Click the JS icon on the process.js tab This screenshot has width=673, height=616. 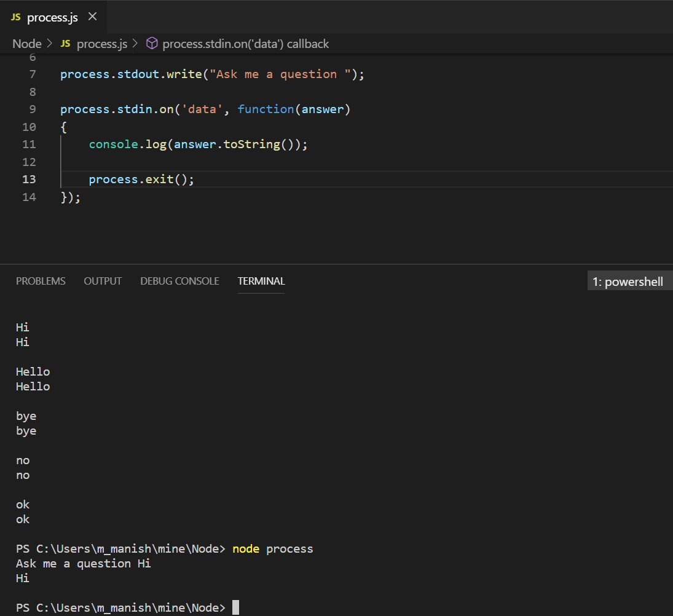(15, 17)
